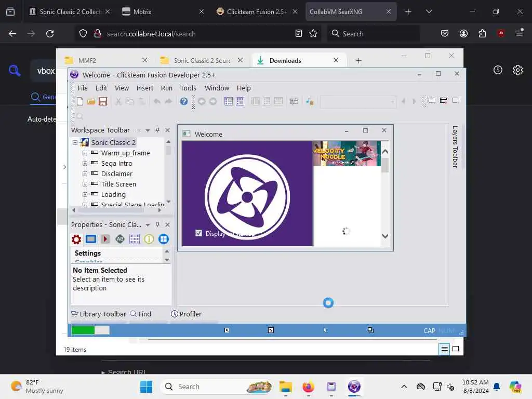The width and height of the screenshot is (532, 399).
Task: Click the Pocket save icon in Firefox
Action: tap(445, 33)
